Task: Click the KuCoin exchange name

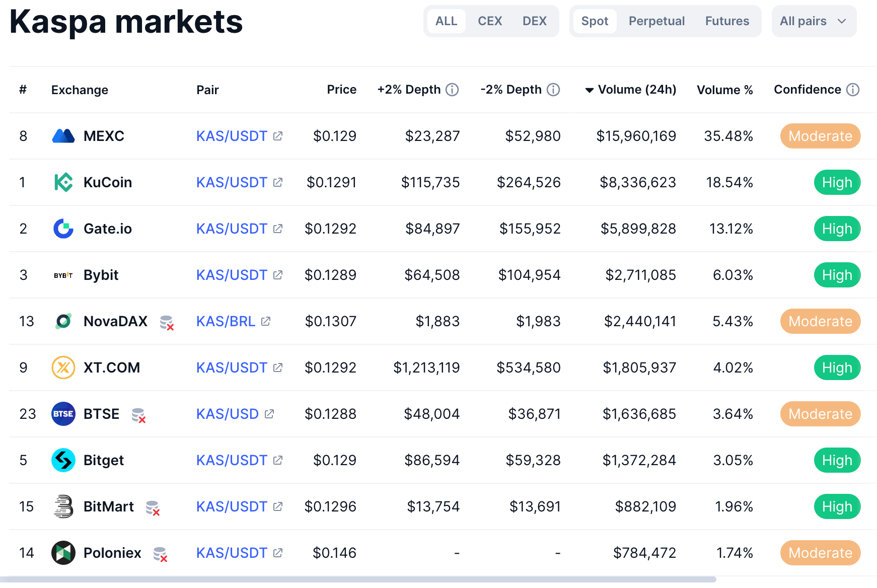Action: (x=108, y=182)
